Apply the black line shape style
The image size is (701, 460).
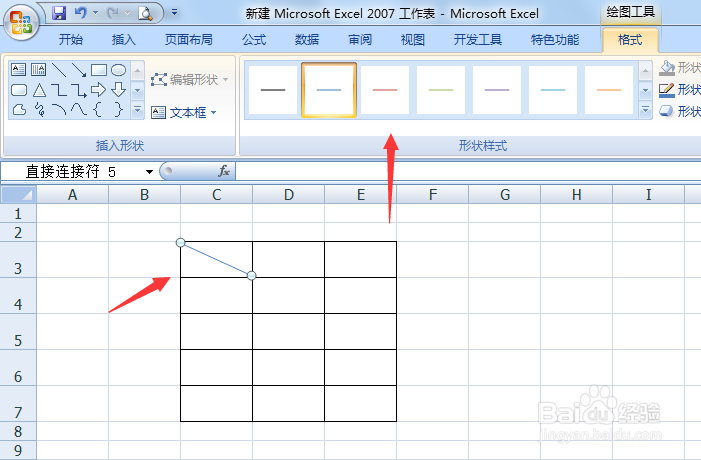[273, 90]
